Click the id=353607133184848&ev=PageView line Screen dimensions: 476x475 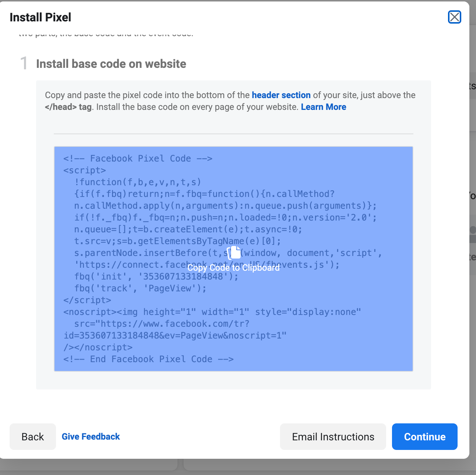click(x=175, y=336)
